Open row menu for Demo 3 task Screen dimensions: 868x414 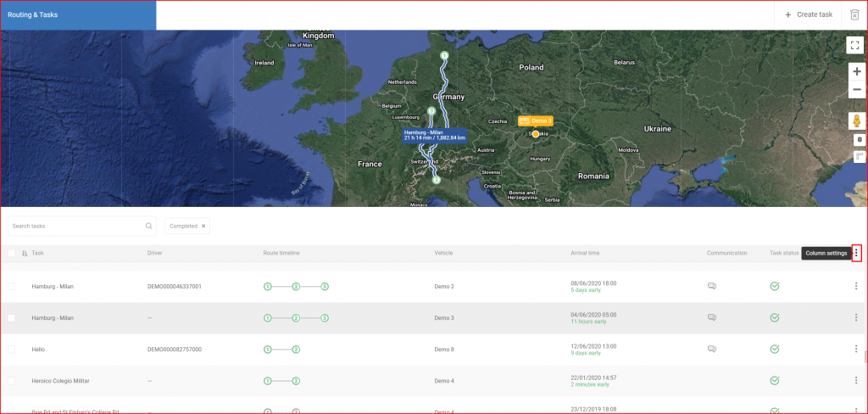pyautogui.click(x=856, y=317)
